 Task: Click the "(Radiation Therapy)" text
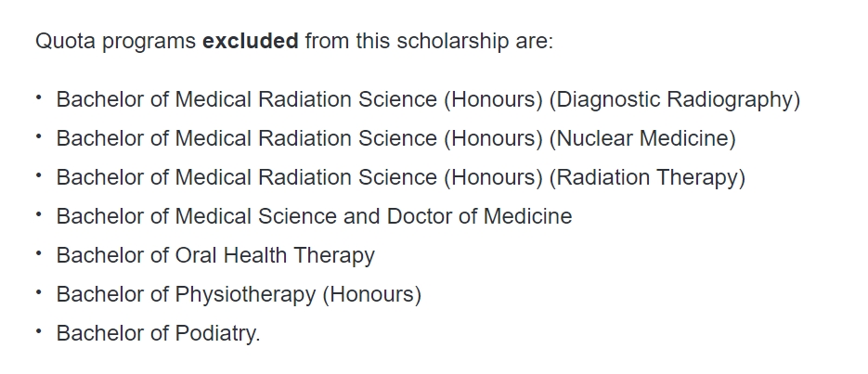(x=647, y=177)
